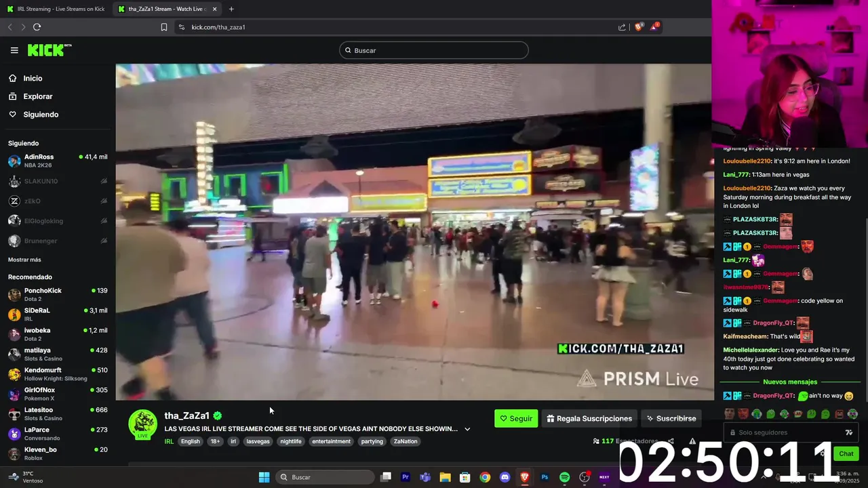Click the share icon in address bar
Viewport: 868px width, 488px height.
click(x=622, y=27)
